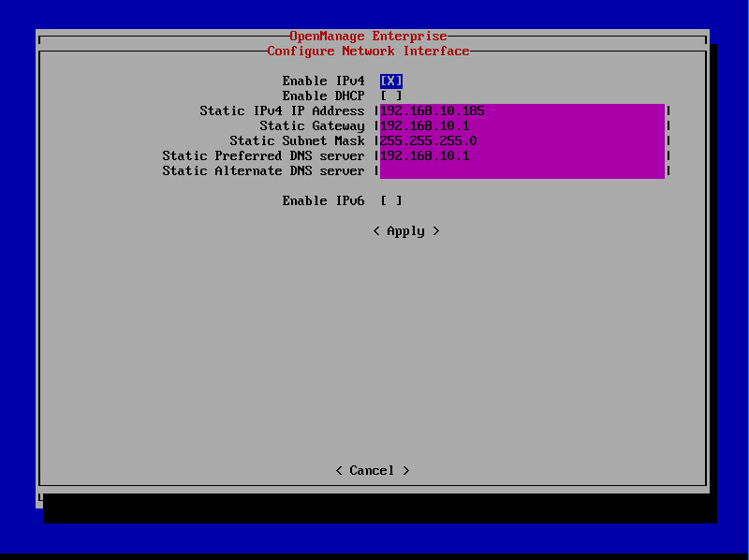Click the Enable IPv6 label
Image resolution: width=749 pixels, height=560 pixels.
click(x=323, y=200)
